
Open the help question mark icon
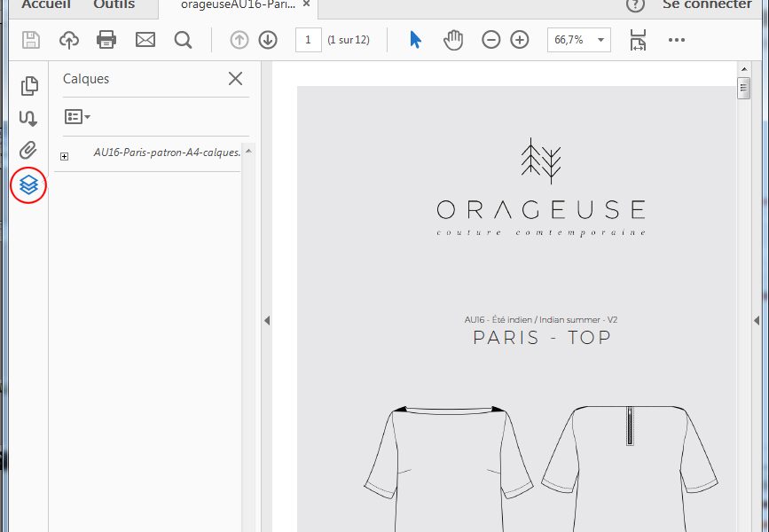tap(635, 5)
